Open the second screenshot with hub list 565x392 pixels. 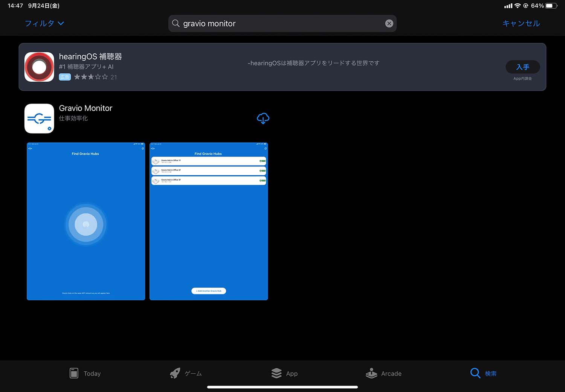click(x=209, y=221)
